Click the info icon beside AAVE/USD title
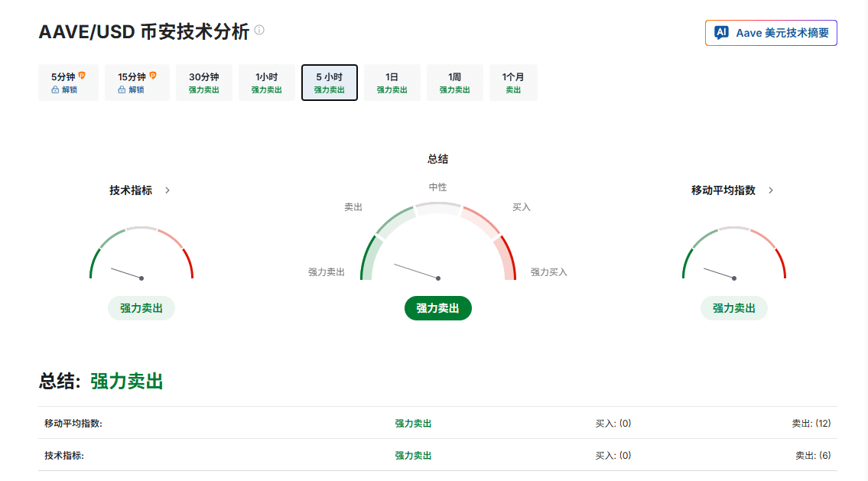This screenshot has width=868, height=481. [x=259, y=30]
